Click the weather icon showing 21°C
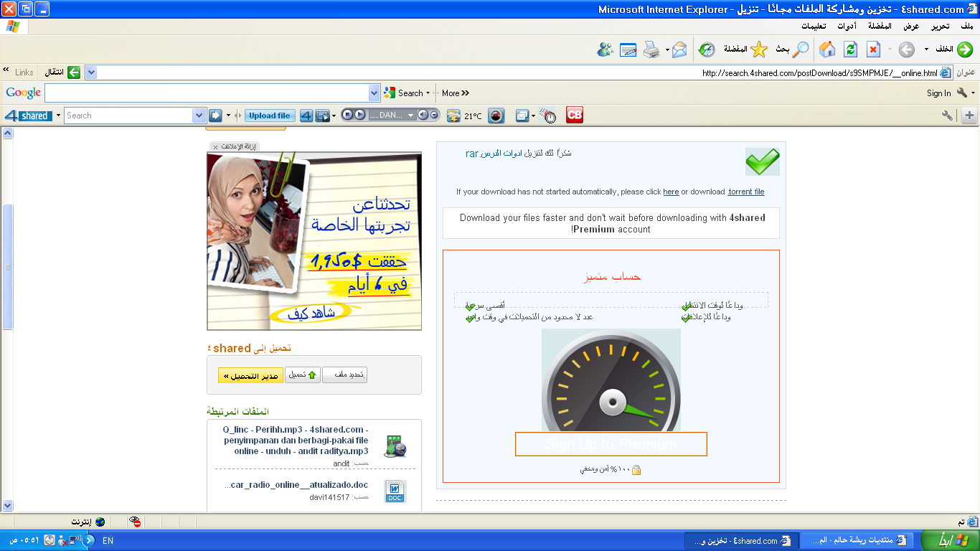 (x=453, y=116)
